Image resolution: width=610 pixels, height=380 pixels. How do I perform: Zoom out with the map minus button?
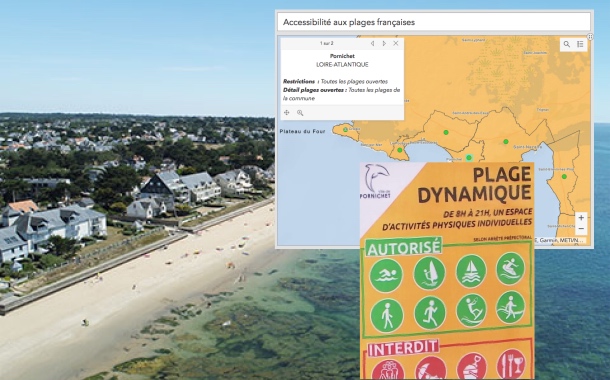pyautogui.click(x=581, y=229)
